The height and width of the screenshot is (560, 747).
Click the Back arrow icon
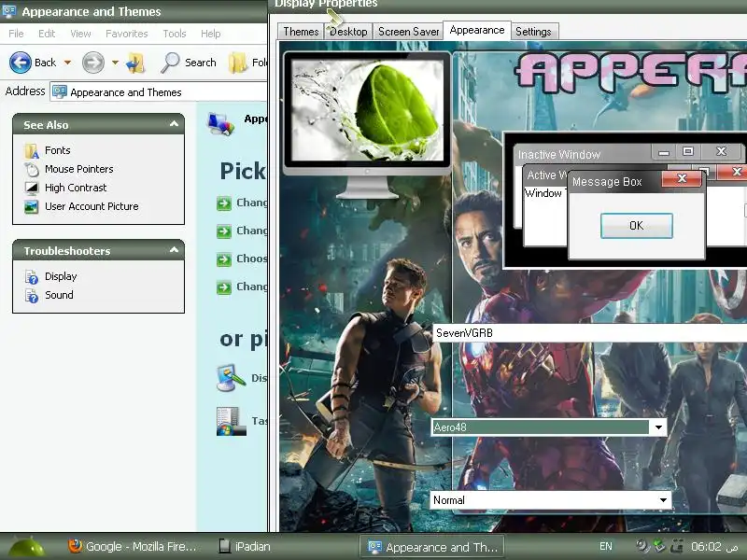pos(21,63)
